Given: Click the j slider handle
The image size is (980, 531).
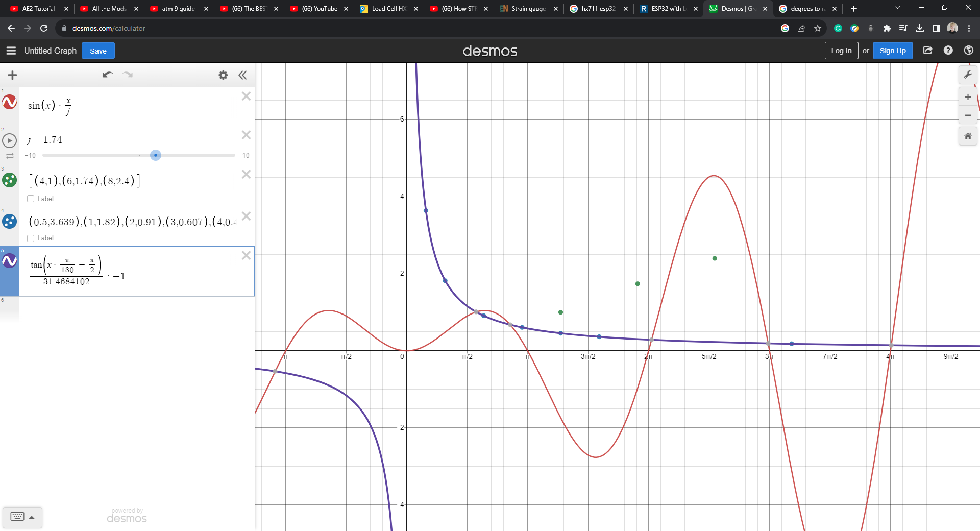Looking at the screenshot, I should tap(156, 155).
